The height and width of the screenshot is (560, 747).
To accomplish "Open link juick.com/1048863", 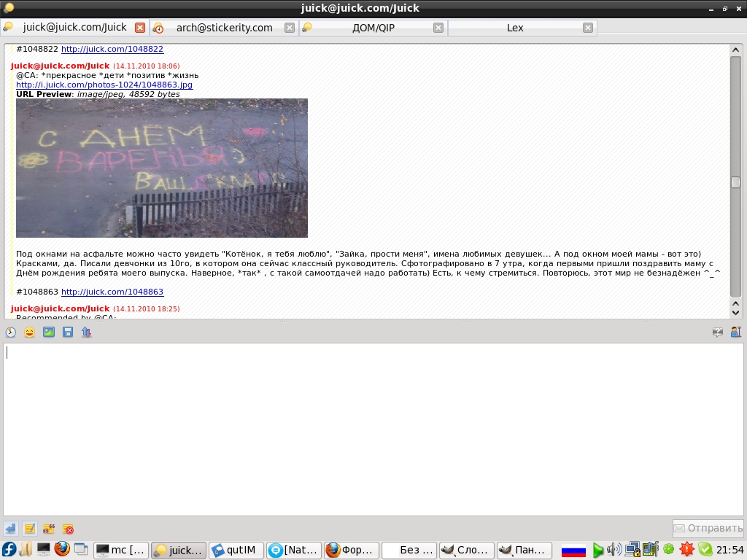I will click(x=112, y=292).
